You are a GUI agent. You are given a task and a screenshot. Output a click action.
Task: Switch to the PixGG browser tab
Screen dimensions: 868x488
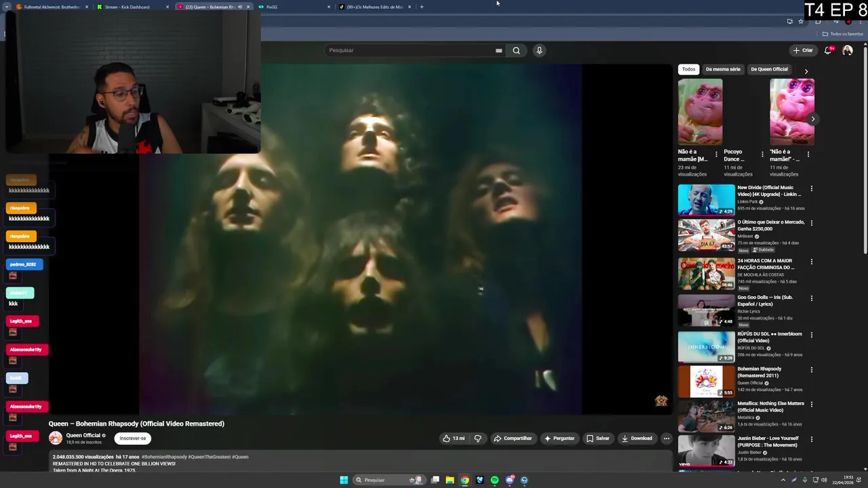coord(292,7)
